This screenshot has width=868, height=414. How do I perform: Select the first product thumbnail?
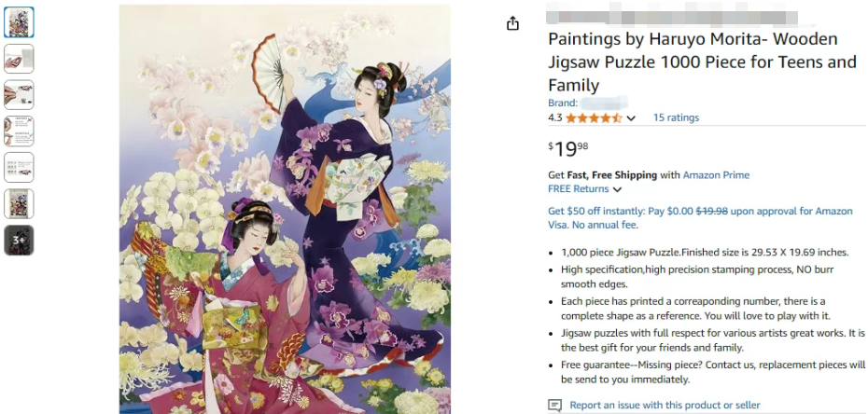coord(19,22)
